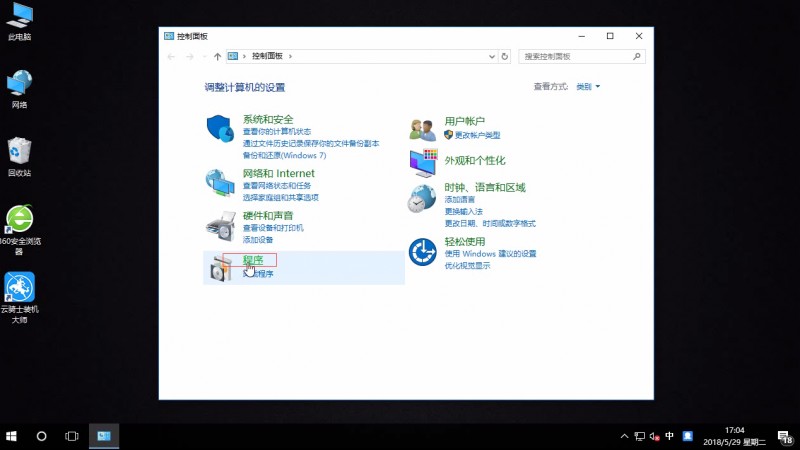
Task: Open the 类别 view mode dropdown
Action: (588, 87)
